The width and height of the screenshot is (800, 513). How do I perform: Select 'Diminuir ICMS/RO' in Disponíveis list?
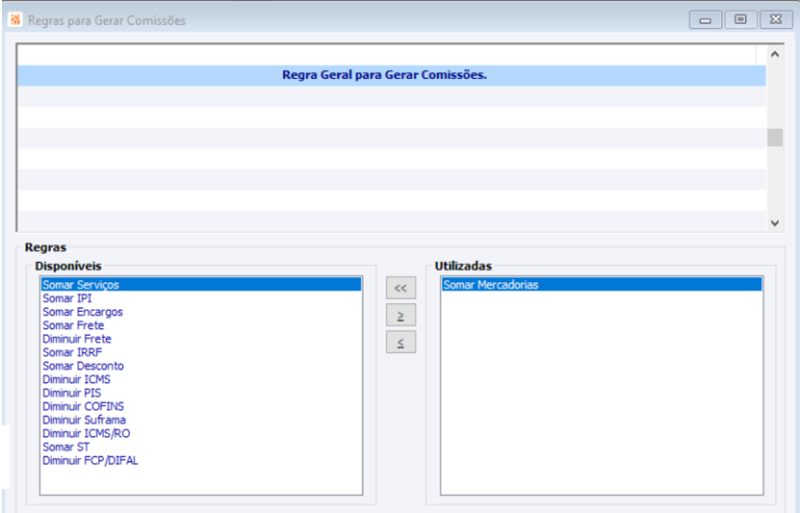tap(201, 434)
